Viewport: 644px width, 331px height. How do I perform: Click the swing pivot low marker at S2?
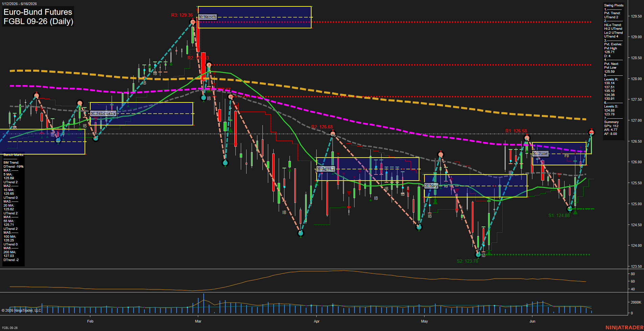(478, 255)
